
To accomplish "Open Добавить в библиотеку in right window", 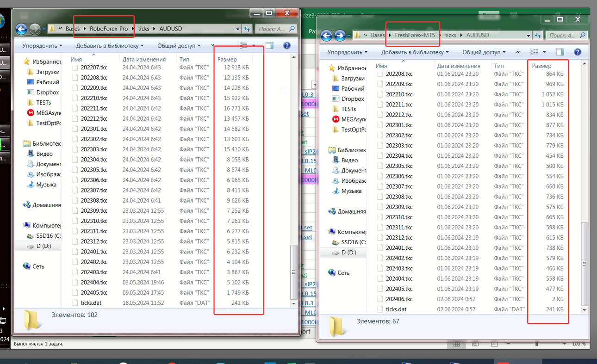I will point(415,52).
